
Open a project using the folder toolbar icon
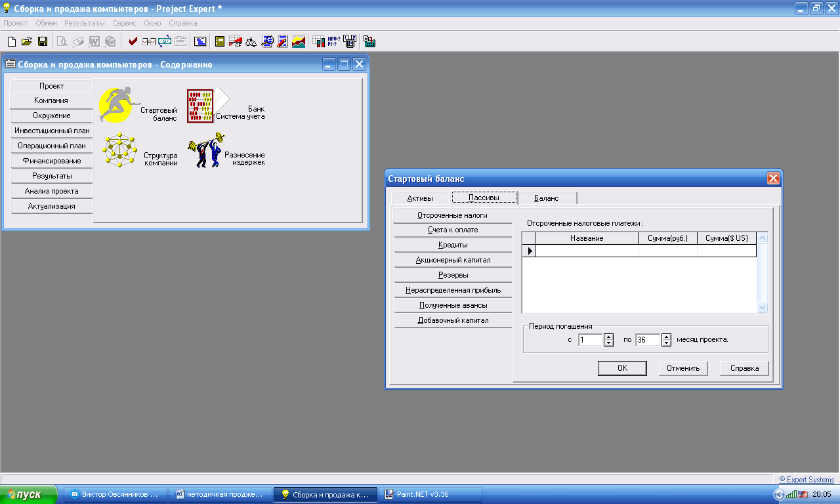pos(27,41)
